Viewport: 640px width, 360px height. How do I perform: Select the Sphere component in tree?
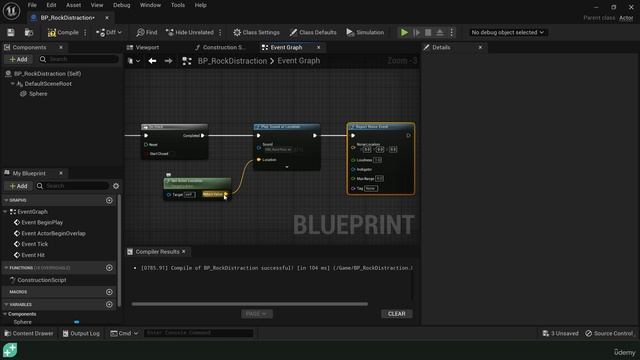38,94
